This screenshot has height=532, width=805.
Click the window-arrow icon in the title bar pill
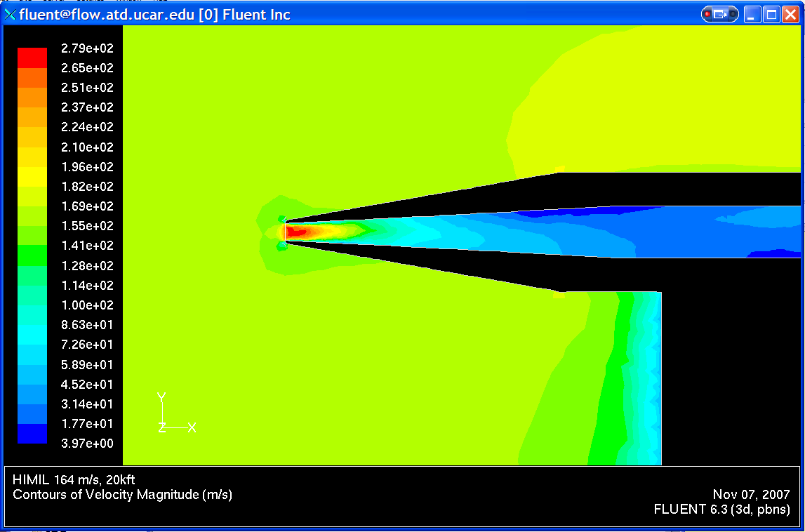pyautogui.click(x=720, y=14)
